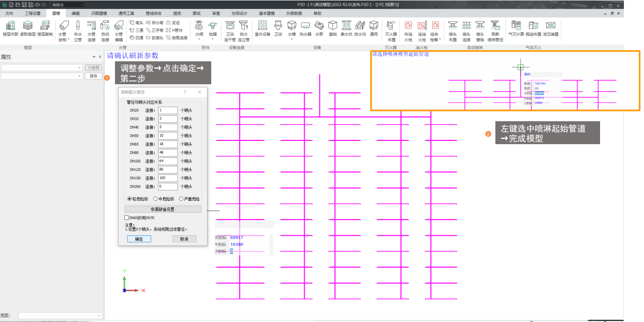Click the 楼层关联 floor link icon
644x322 pixels.
click(x=10, y=28)
